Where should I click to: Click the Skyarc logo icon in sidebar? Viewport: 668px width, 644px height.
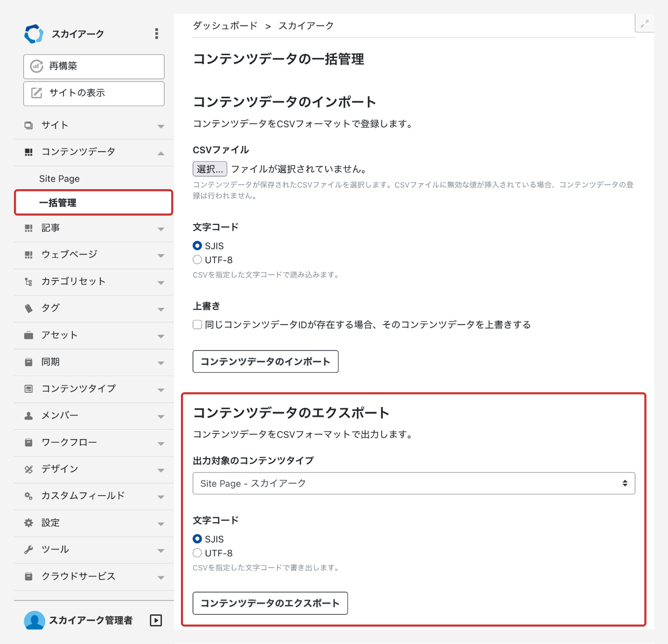pos(34,34)
